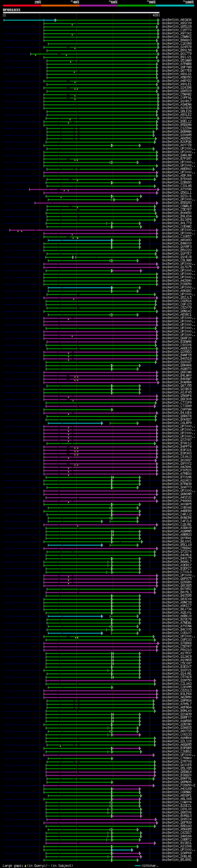Pick the UniRef100_Q3APK8 hit label
The height and width of the screenshot is (868, 197).
click(x=177, y=853)
